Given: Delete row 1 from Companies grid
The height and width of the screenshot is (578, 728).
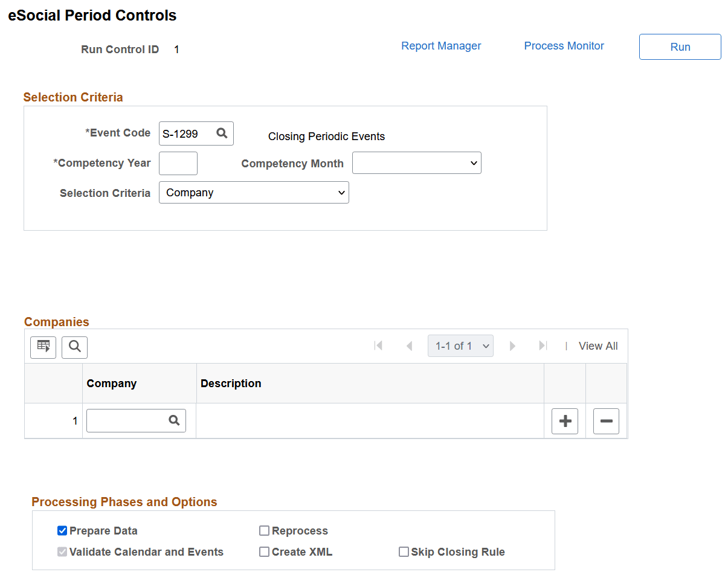Looking at the screenshot, I should coord(605,421).
